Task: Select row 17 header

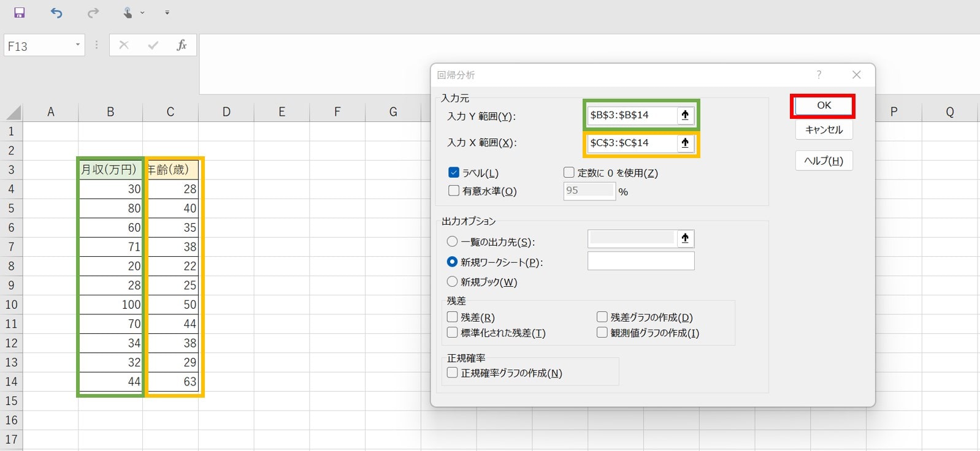Action: tap(11, 439)
